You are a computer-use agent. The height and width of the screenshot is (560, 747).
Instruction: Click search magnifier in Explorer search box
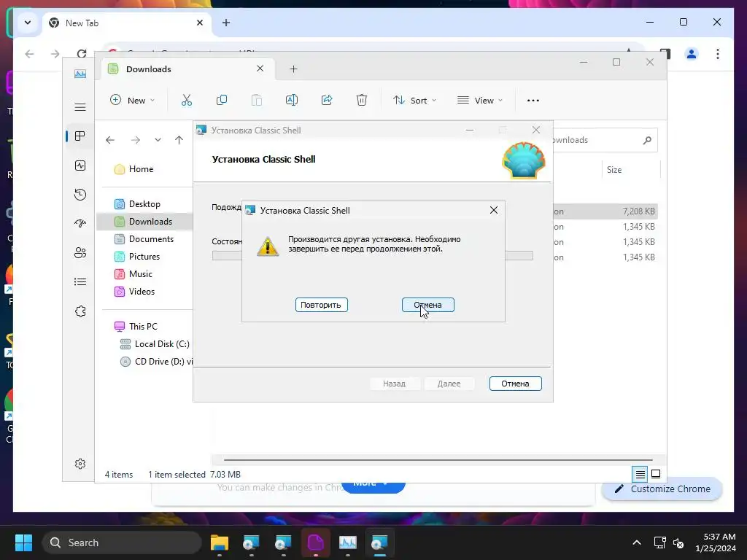pyautogui.click(x=647, y=140)
